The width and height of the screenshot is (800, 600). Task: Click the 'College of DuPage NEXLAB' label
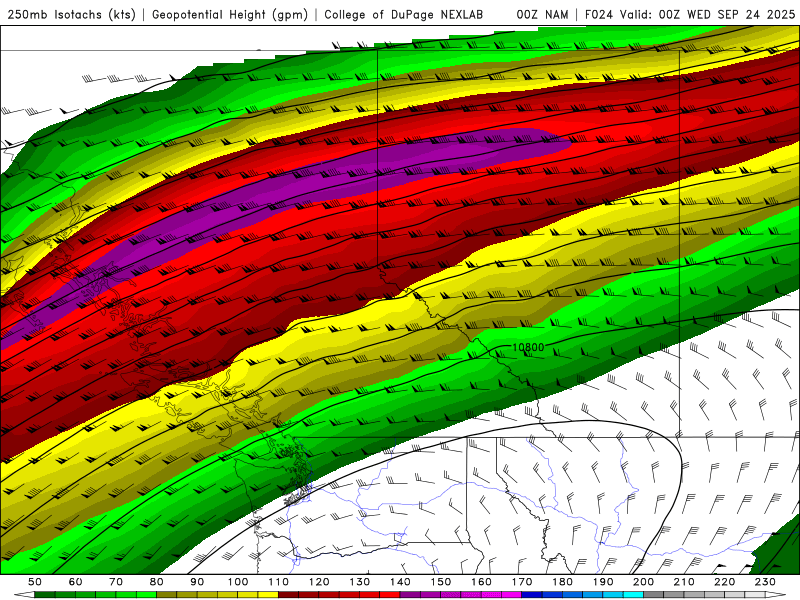click(x=404, y=15)
